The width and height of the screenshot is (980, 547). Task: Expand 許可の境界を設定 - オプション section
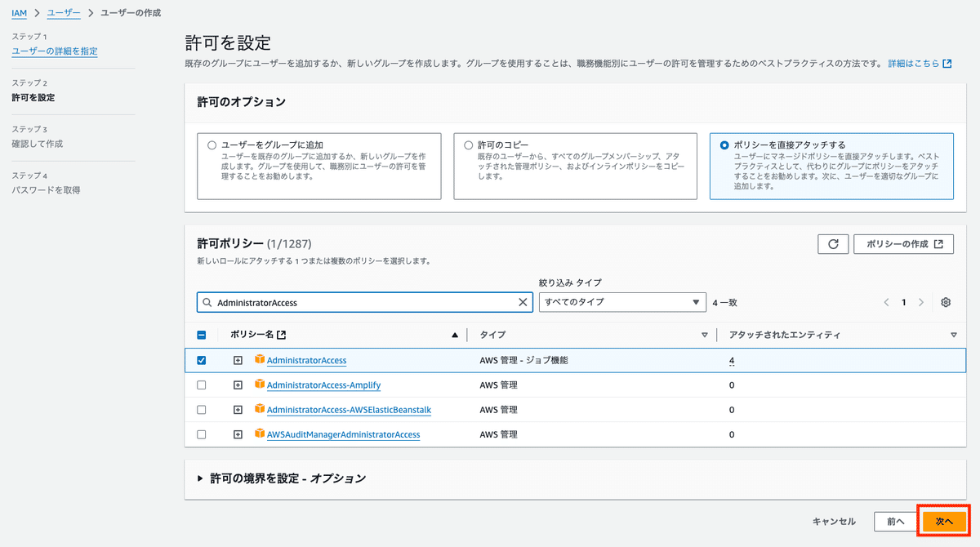click(x=282, y=478)
